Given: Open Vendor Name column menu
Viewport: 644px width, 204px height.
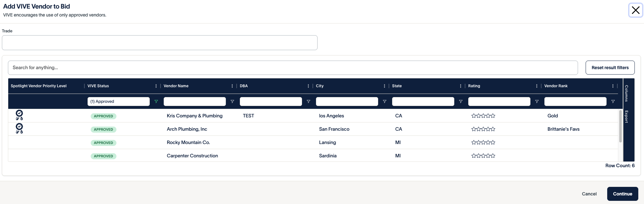Looking at the screenshot, I should (x=232, y=86).
